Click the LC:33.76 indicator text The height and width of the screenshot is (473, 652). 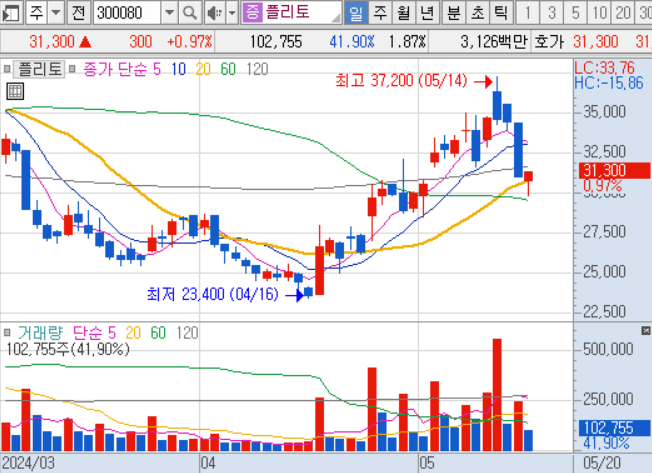tap(605, 67)
